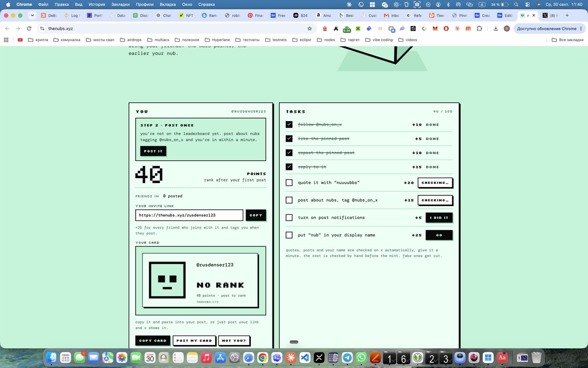Open the red M extension icon
The height and width of the screenshot is (368, 588).
[x=468, y=28]
